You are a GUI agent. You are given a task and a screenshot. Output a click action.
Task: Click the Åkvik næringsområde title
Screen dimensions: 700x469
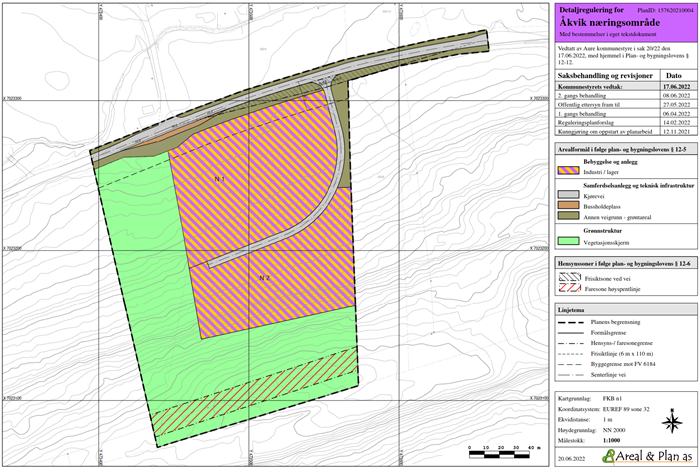pyautogui.click(x=610, y=20)
